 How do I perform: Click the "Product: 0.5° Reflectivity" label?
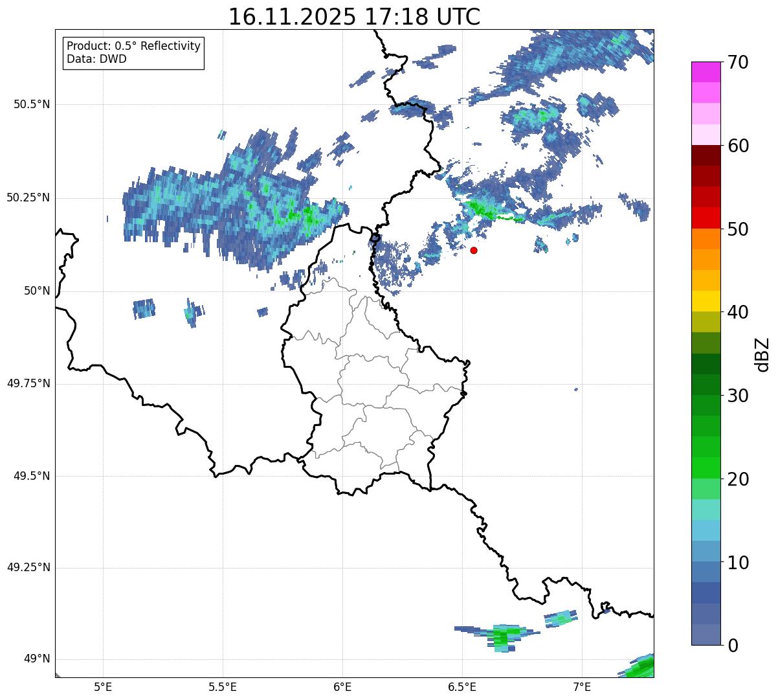133,47
